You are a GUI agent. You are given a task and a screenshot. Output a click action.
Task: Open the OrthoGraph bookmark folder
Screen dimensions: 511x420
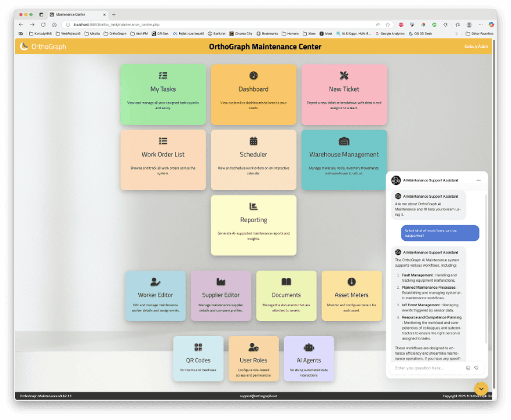[x=115, y=34]
